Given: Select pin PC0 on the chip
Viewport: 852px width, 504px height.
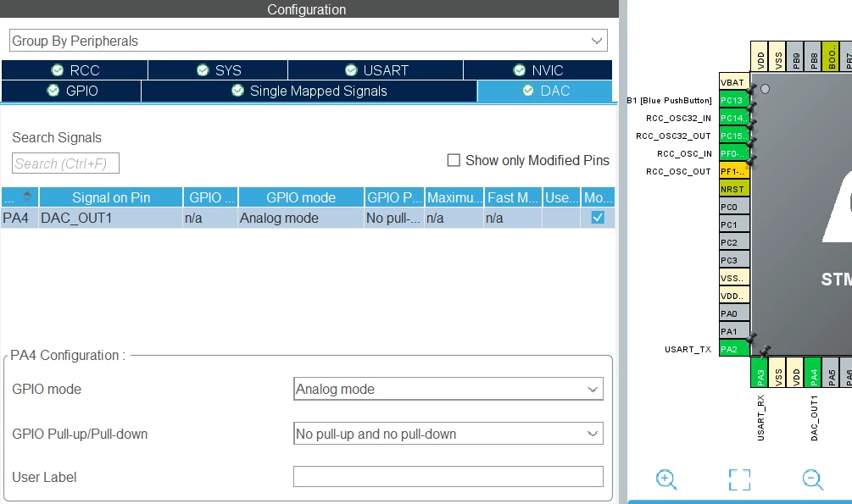Looking at the screenshot, I should [x=734, y=207].
